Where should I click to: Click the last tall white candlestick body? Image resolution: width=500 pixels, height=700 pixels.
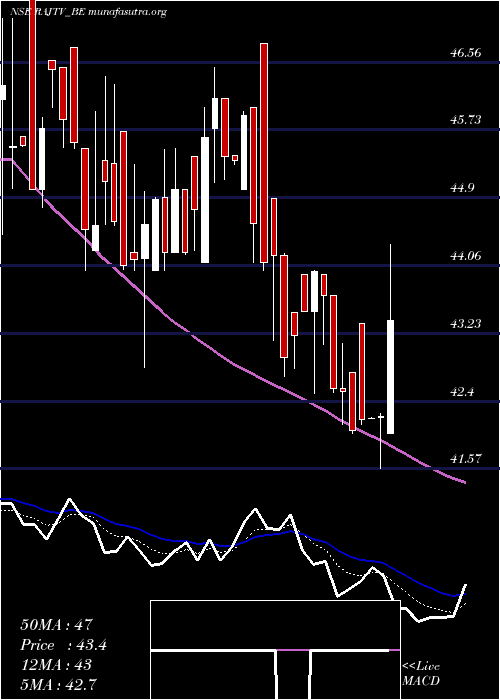(x=391, y=377)
